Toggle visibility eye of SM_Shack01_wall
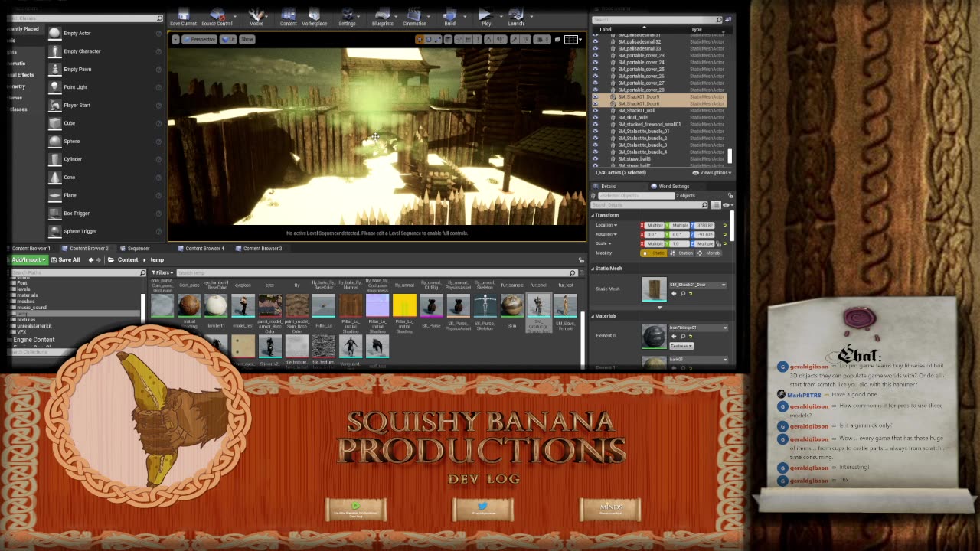 596,111
